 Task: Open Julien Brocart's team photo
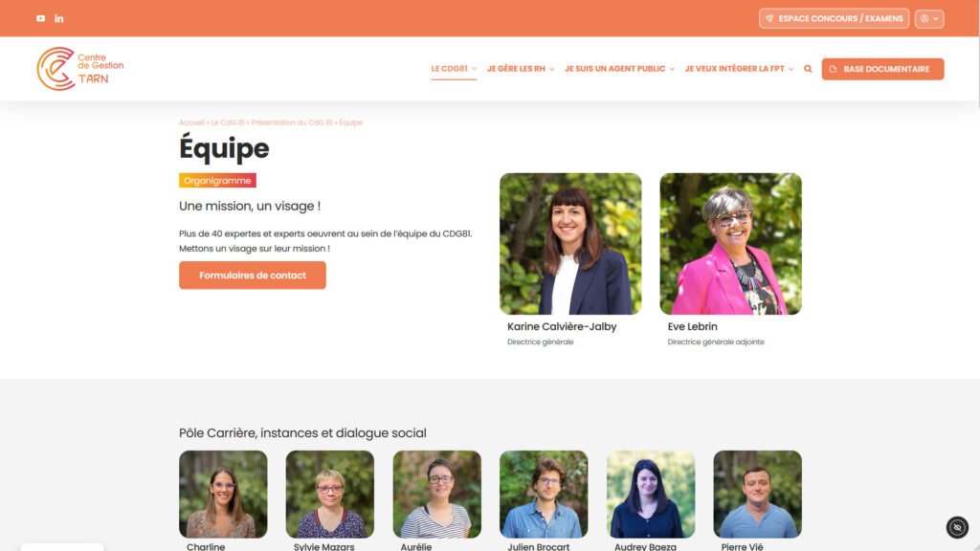tap(544, 495)
